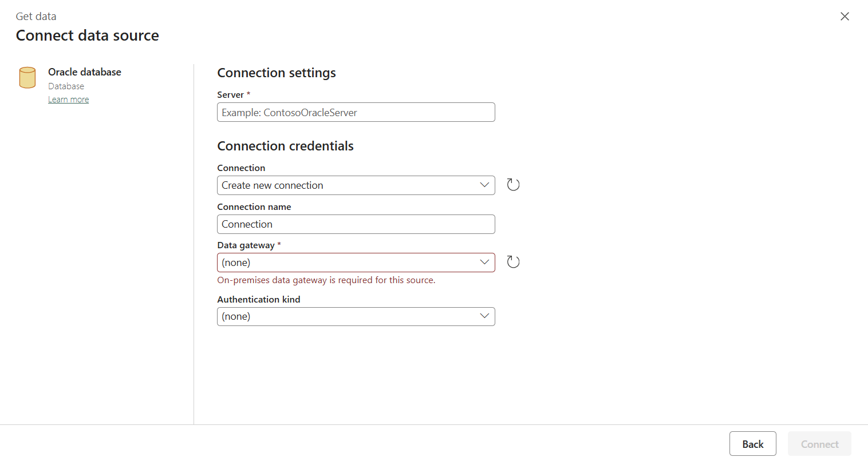
Task: Refresh the Connection list
Action: click(513, 185)
